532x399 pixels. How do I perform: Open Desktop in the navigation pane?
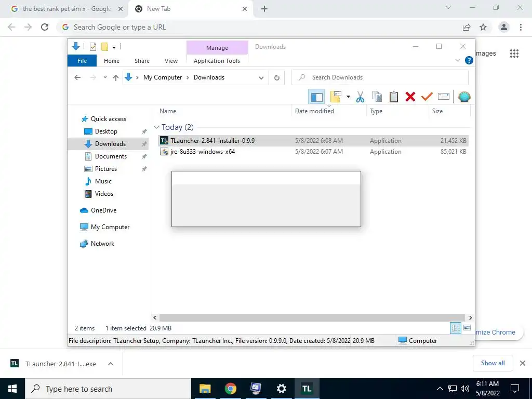pos(106,131)
